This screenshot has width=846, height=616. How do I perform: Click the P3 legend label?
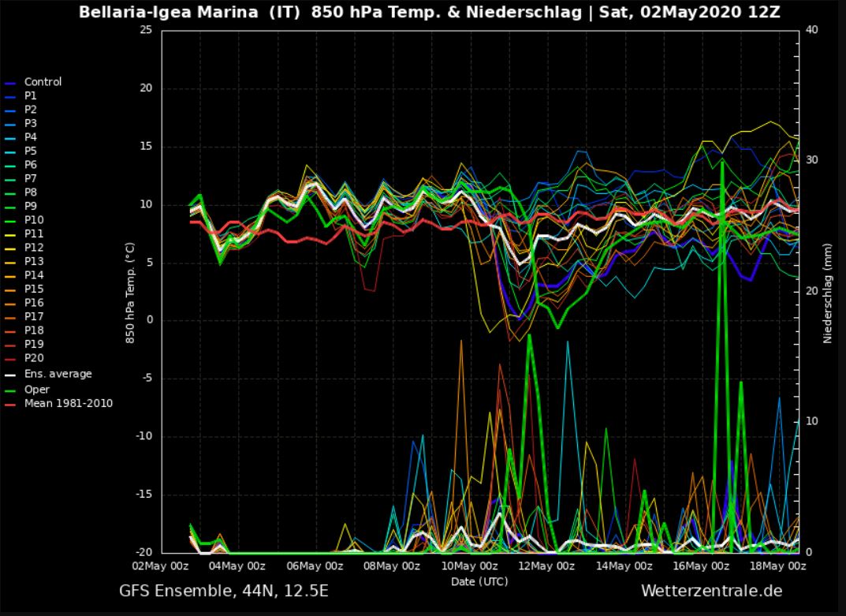click(30, 124)
